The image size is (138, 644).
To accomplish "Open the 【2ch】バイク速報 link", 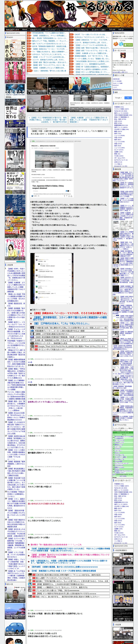I will [117, 83].
